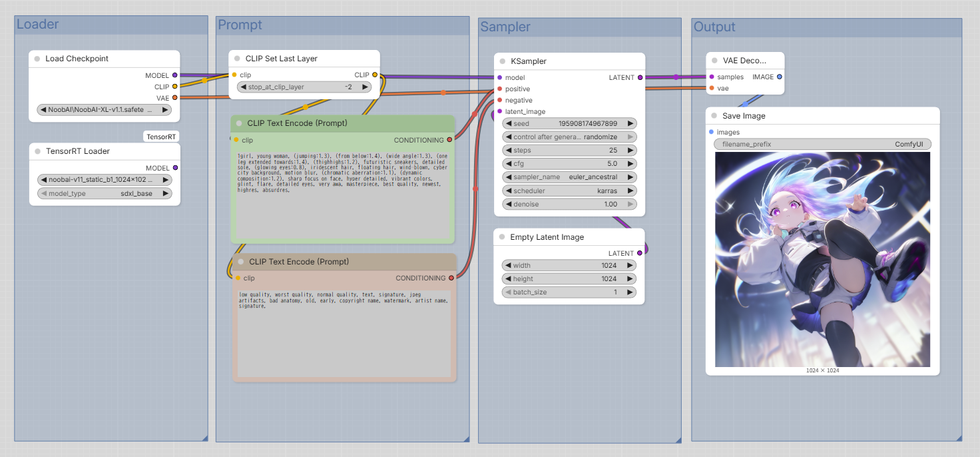Click the LATENT output port on KSampler
The width and height of the screenshot is (980, 457).
pyautogui.click(x=640, y=77)
